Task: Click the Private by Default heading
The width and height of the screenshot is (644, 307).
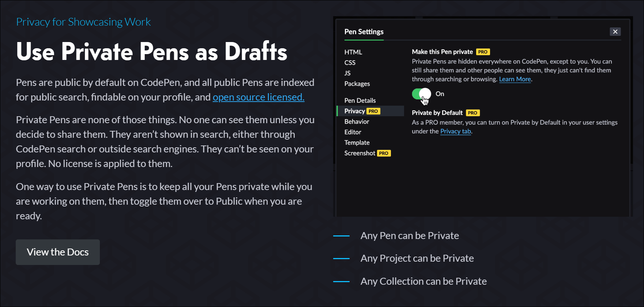Action: click(437, 113)
